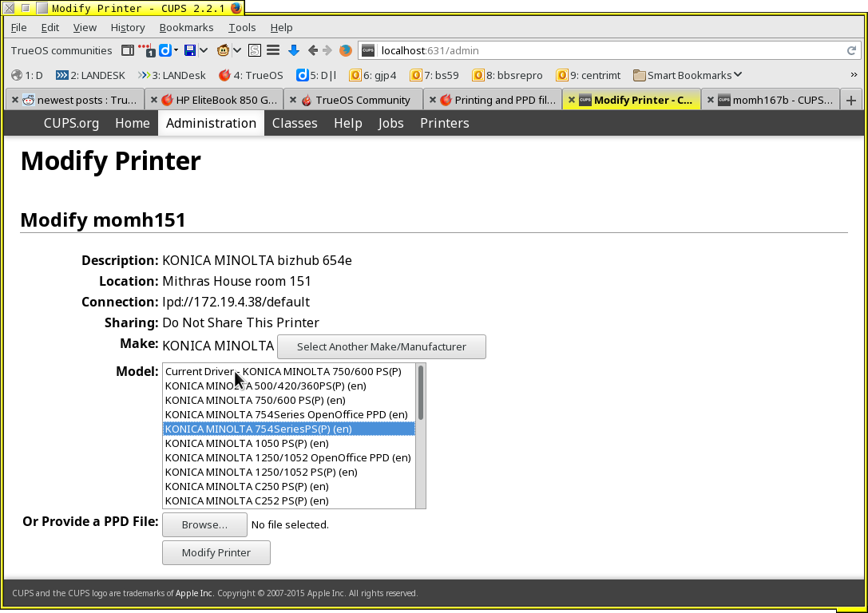The width and height of the screenshot is (868, 613).
Task: Click the localhost:631/admin address field
Action: point(609,50)
